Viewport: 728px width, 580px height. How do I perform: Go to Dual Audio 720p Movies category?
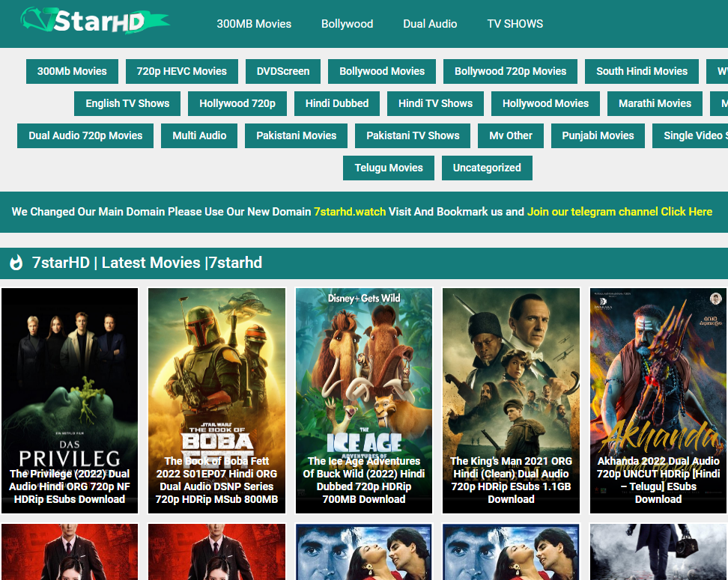point(85,136)
